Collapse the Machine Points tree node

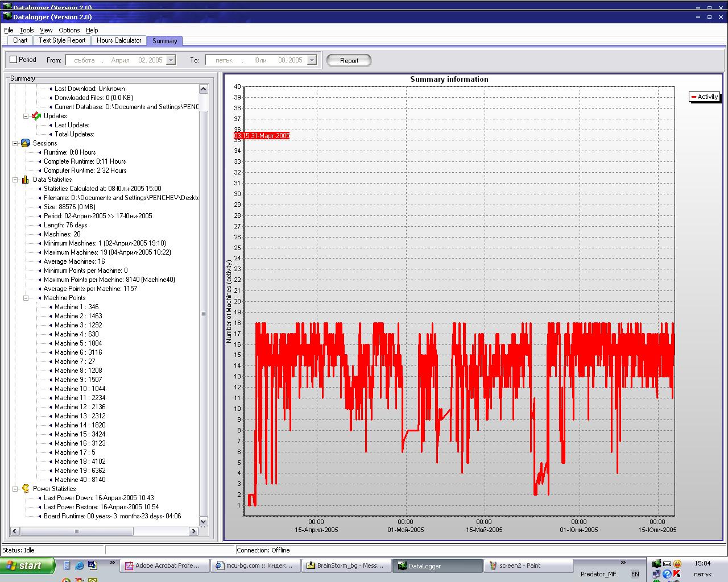click(x=26, y=298)
